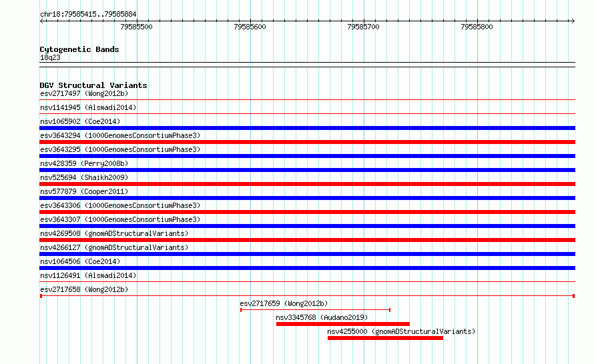Select nsv1065902 (Coe2014) variant label
This screenshot has height=364, width=594.
pyautogui.click(x=80, y=121)
